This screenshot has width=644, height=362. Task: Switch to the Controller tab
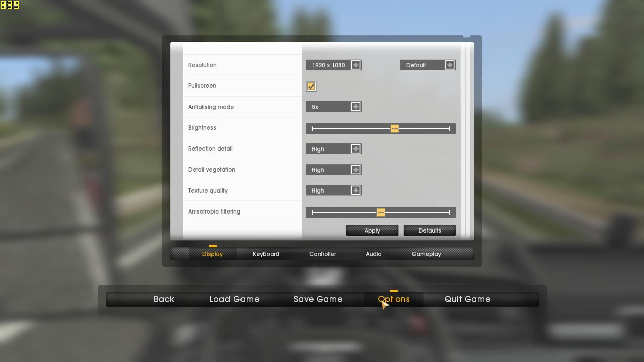tap(323, 254)
